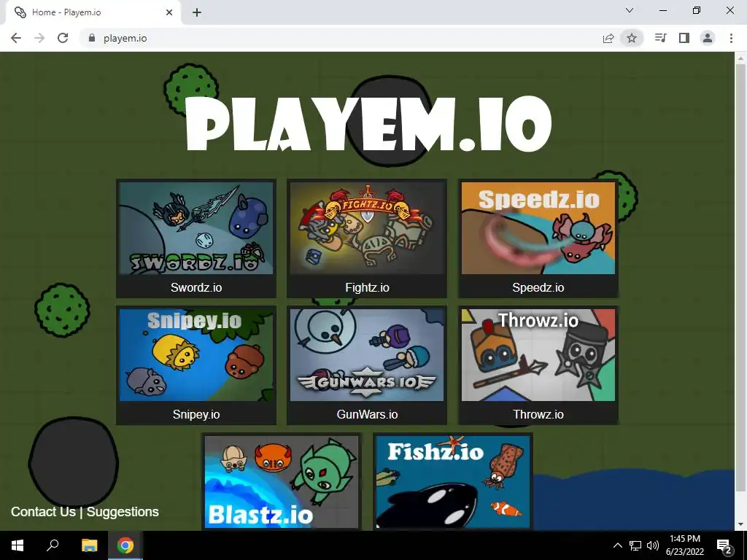The image size is (747, 560).
Task: Share this page via share icon
Action: (608, 38)
